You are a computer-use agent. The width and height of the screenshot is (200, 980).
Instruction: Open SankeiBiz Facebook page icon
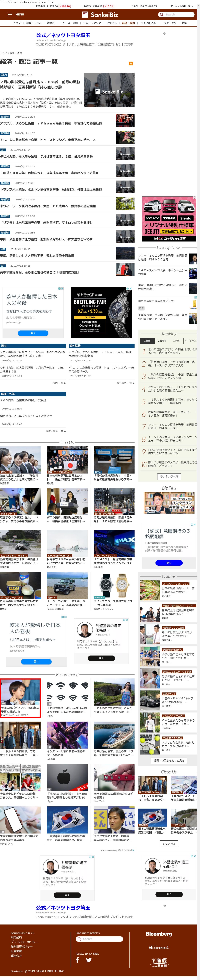pos(78,959)
